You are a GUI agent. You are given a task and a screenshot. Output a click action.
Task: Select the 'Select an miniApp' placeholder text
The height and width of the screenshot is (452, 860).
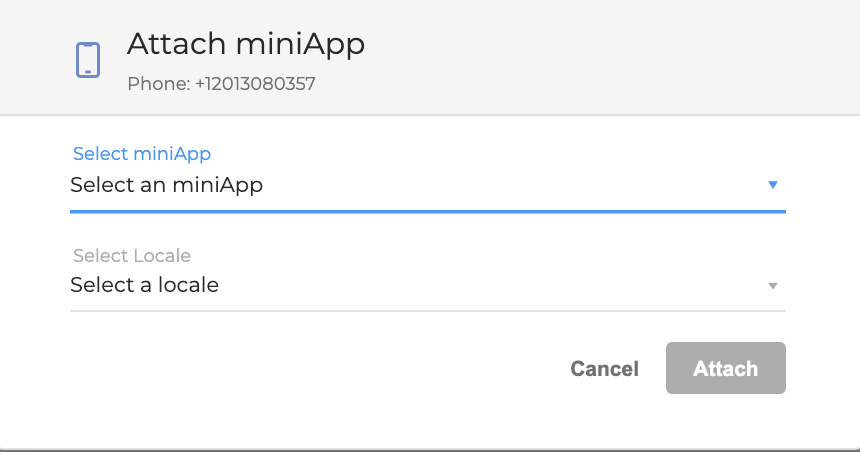[166, 185]
